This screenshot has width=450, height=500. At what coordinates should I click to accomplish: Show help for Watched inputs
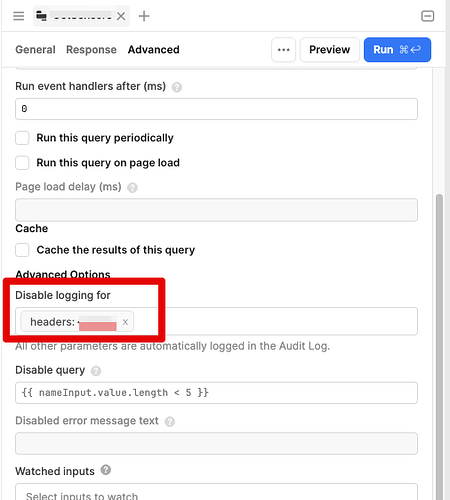click(x=106, y=470)
